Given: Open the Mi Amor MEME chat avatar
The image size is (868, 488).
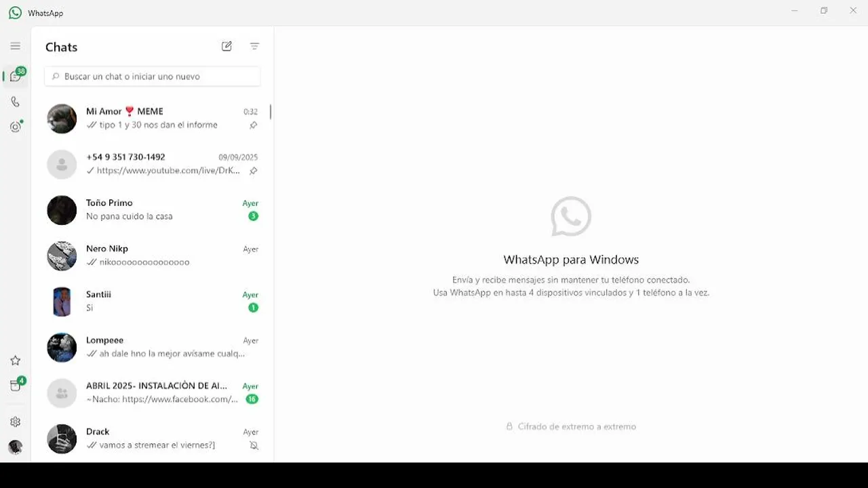Looking at the screenshot, I should tap(62, 119).
